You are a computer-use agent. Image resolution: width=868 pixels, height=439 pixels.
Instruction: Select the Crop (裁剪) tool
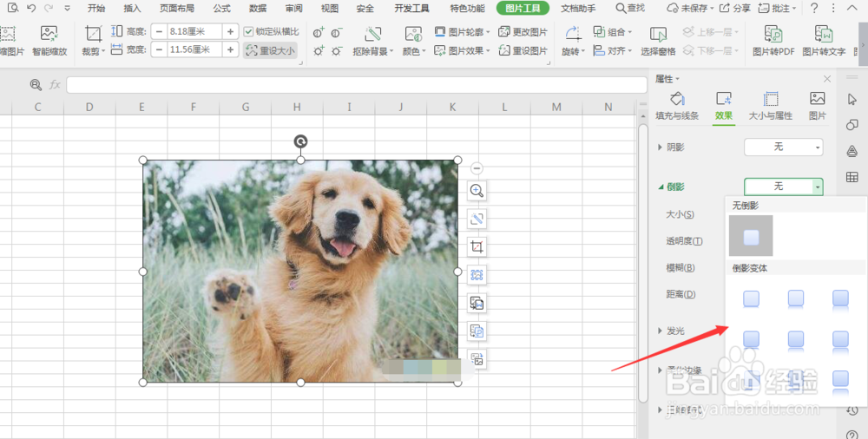93,41
